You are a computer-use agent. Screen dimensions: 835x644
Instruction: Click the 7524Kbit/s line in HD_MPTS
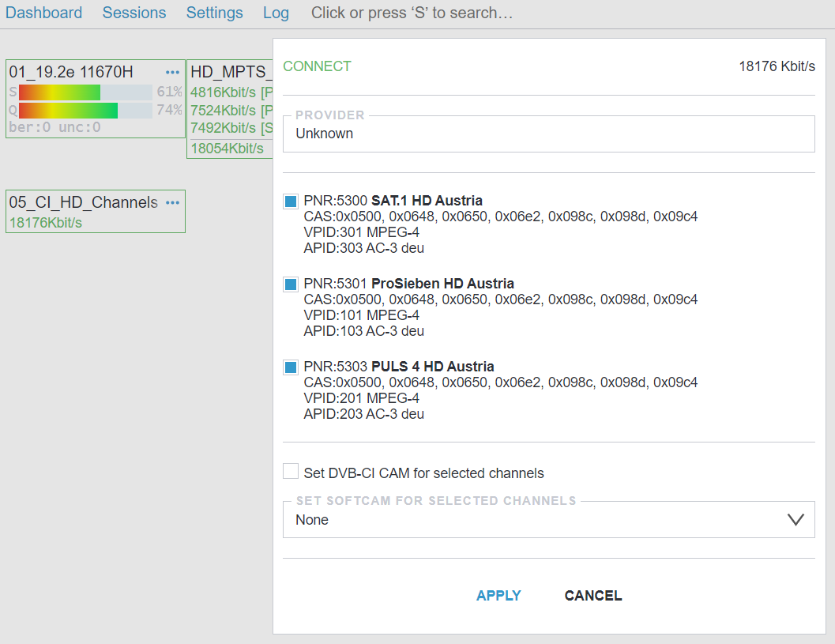[x=231, y=111]
